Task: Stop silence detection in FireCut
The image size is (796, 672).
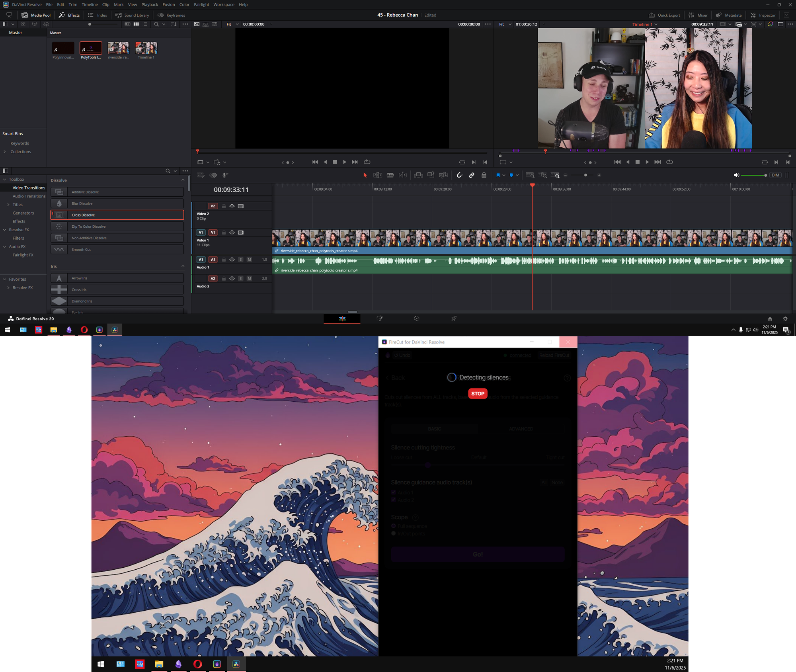Action: click(478, 394)
